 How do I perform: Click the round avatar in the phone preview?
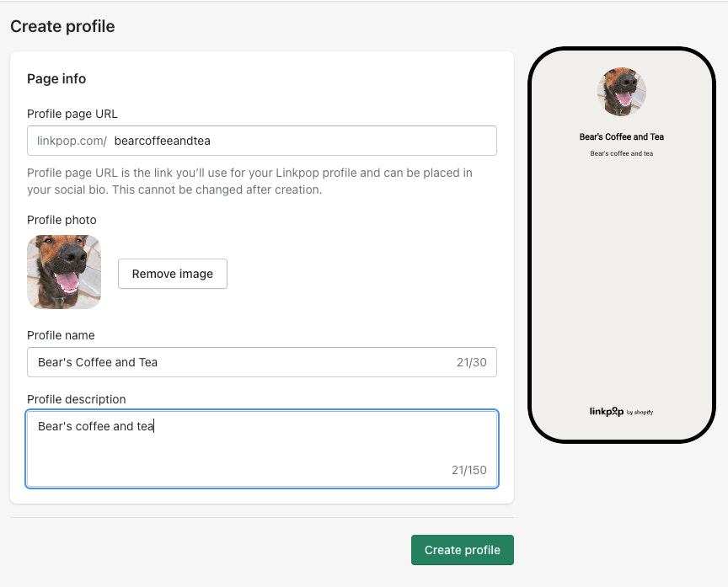point(622,92)
